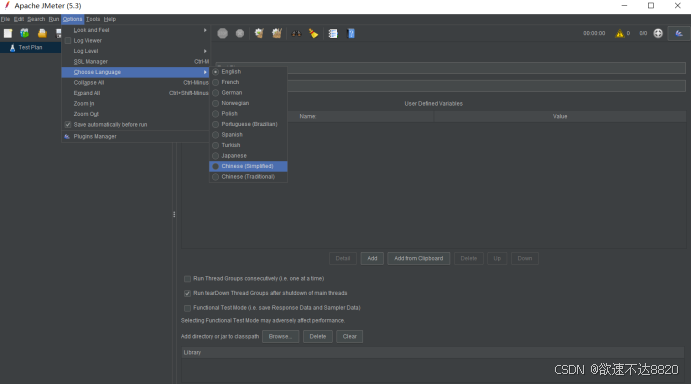The width and height of the screenshot is (691, 384).
Task: Click the Clear results broom-and-gear icon
Action: coord(259,34)
